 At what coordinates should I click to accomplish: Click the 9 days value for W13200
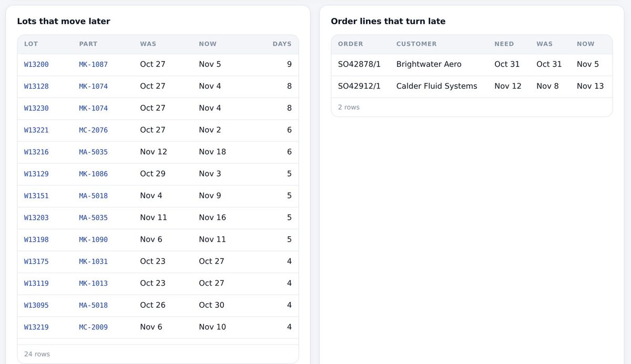coord(289,64)
